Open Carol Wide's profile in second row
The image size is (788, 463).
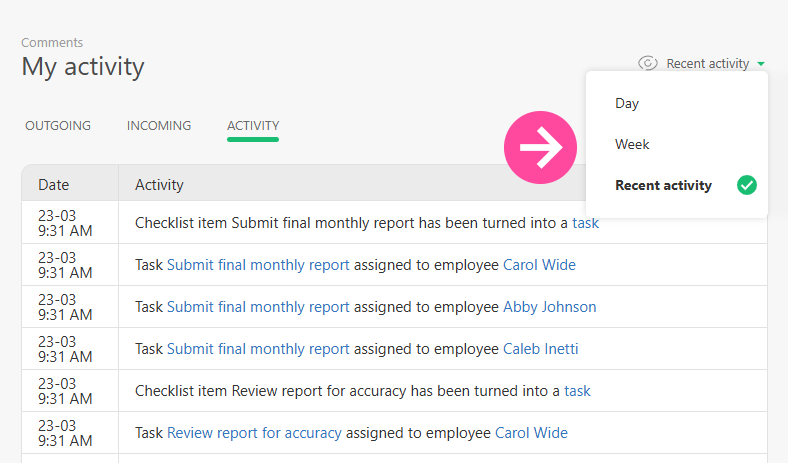pyautogui.click(x=539, y=265)
